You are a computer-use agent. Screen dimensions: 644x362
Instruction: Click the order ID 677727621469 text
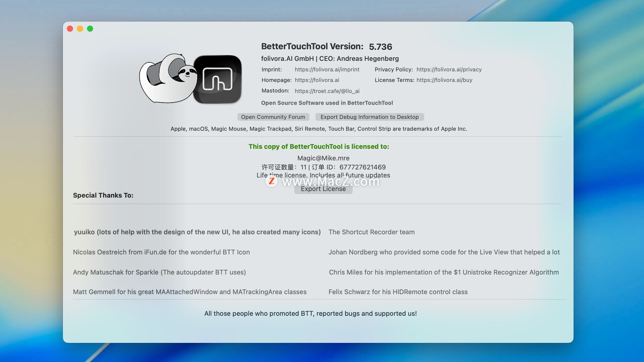coord(362,167)
